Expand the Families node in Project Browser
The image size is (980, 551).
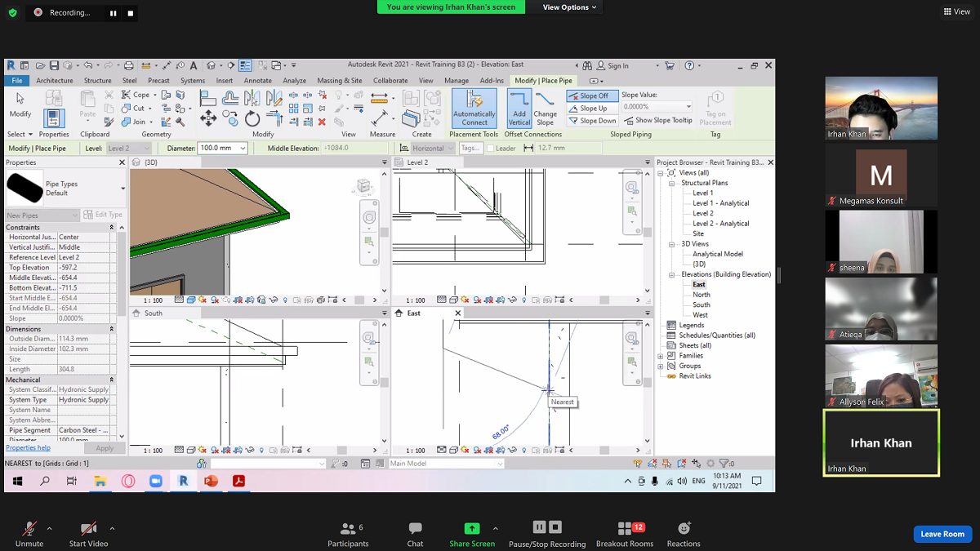tap(661, 356)
